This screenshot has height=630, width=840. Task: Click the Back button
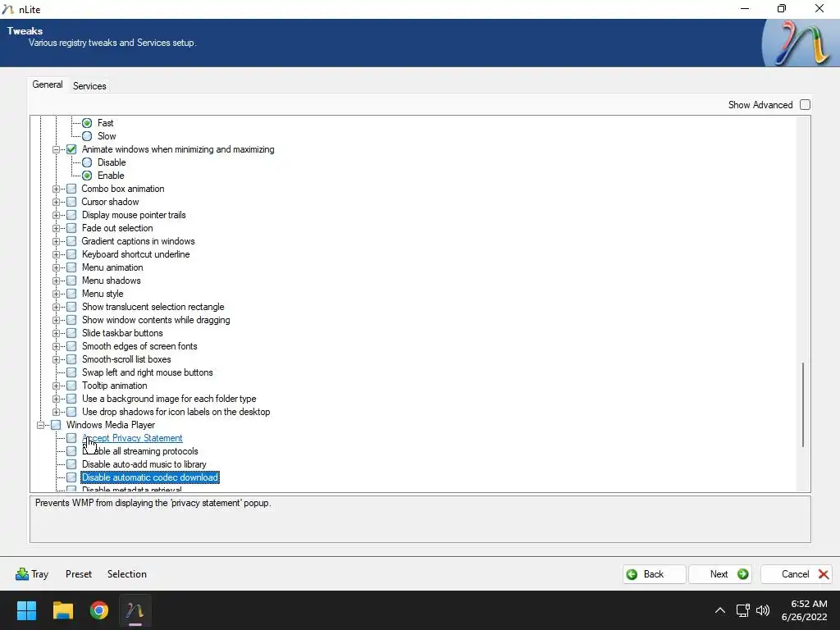[654, 574]
